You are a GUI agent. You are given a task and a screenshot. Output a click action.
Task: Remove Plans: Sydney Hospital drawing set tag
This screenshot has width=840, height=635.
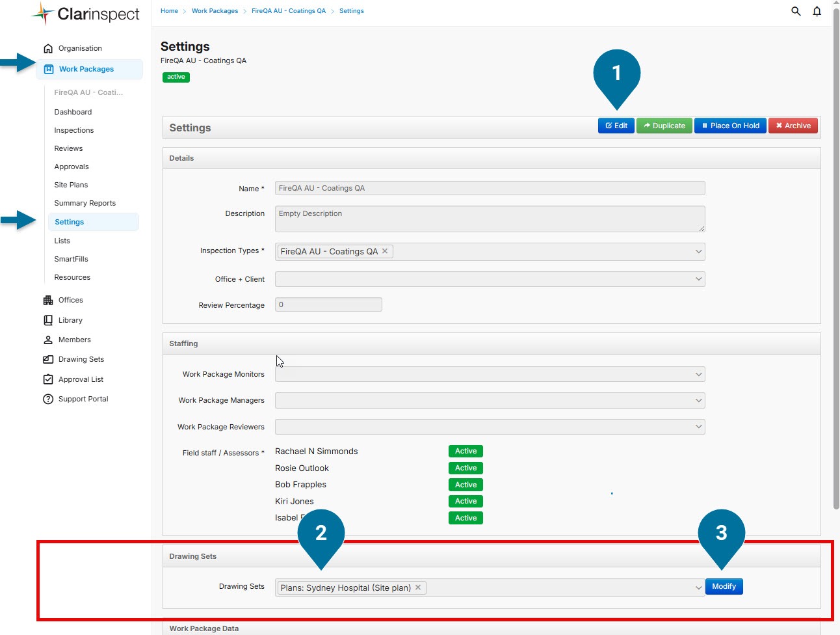(418, 588)
